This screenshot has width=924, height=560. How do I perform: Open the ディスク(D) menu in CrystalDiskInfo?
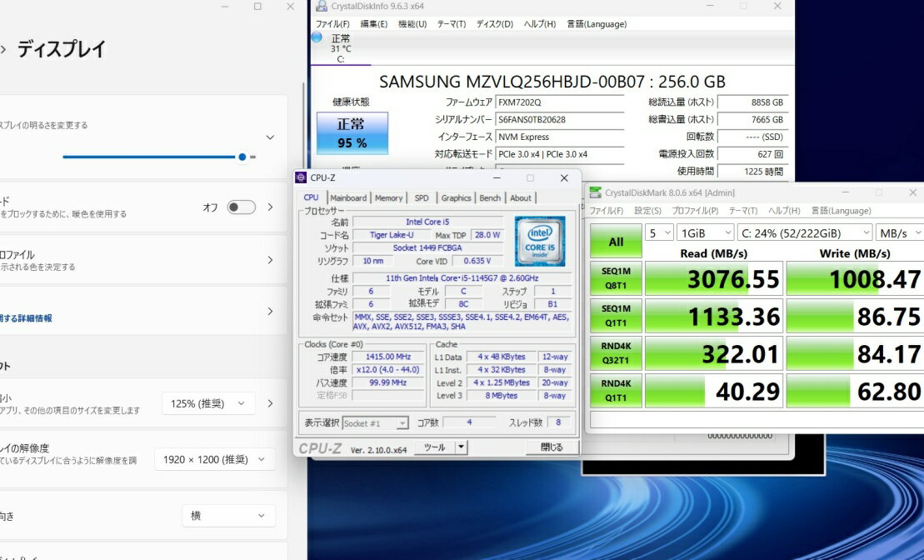(494, 24)
